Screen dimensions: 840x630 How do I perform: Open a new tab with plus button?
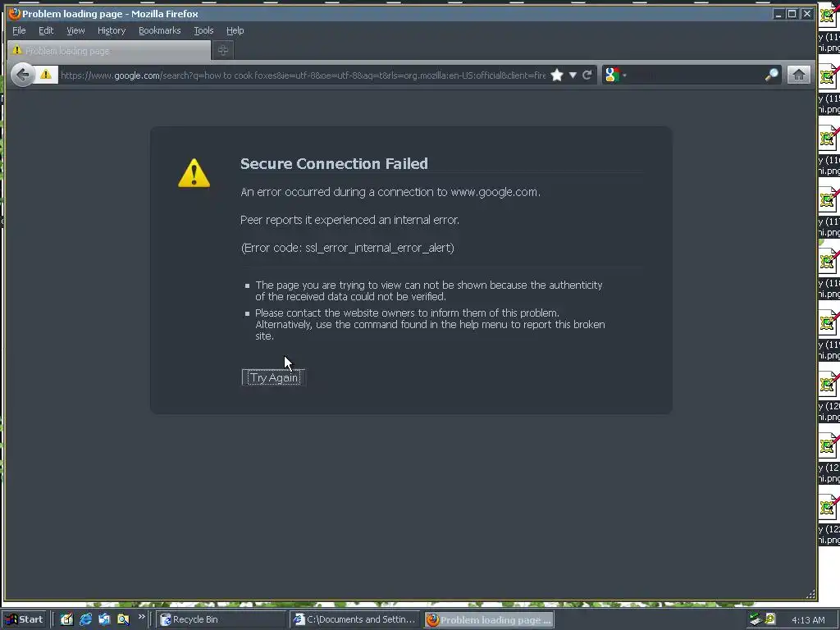tap(223, 50)
